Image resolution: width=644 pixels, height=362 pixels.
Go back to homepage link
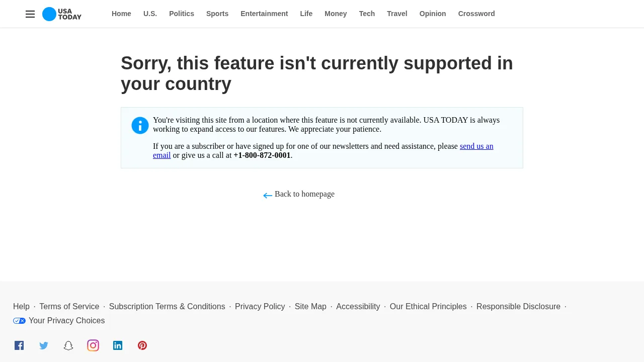coord(304,194)
